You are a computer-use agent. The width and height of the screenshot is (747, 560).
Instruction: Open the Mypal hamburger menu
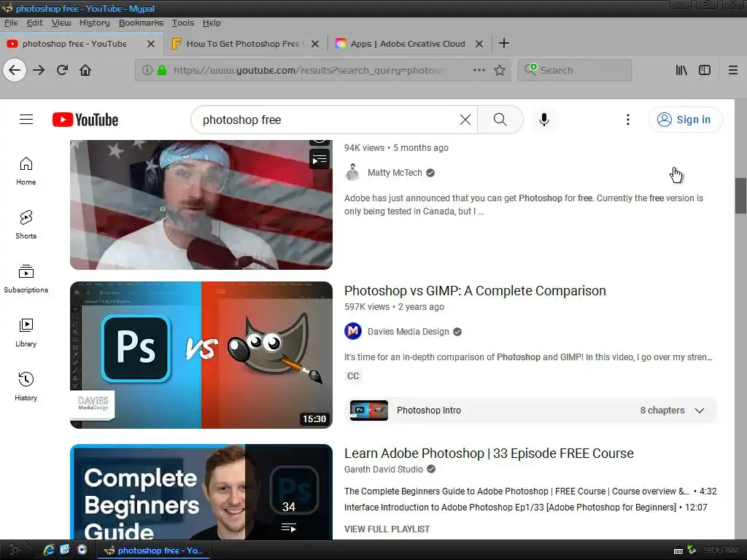click(732, 71)
